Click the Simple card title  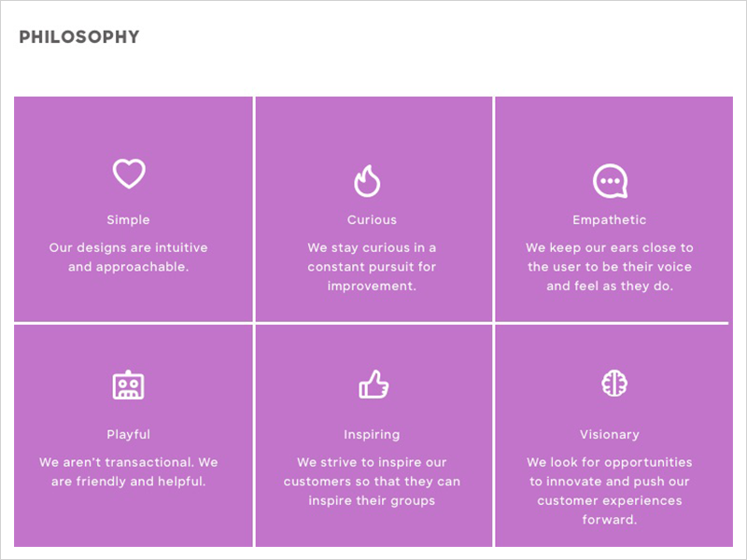pyautogui.click(x=128, y=219)
